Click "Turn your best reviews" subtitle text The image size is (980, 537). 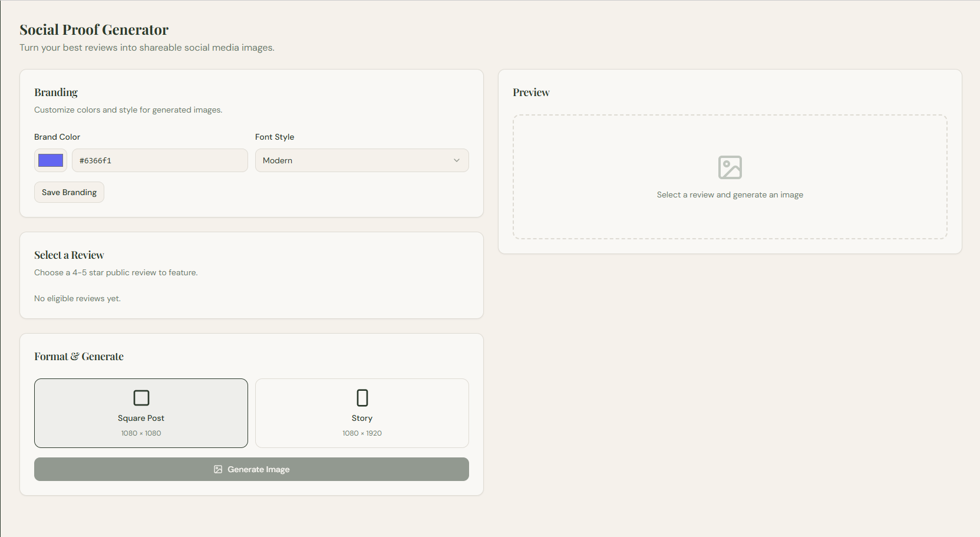click(147, 47)
